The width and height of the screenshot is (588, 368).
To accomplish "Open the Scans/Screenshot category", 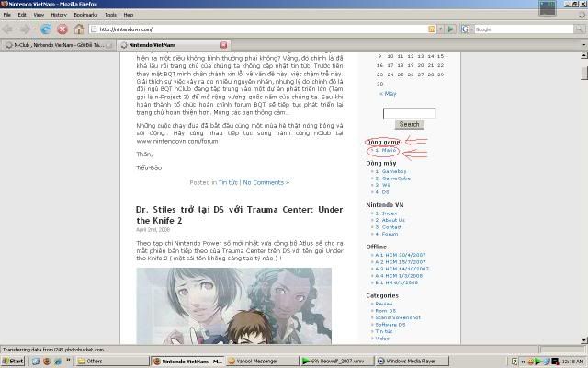I will coord(398,317).
